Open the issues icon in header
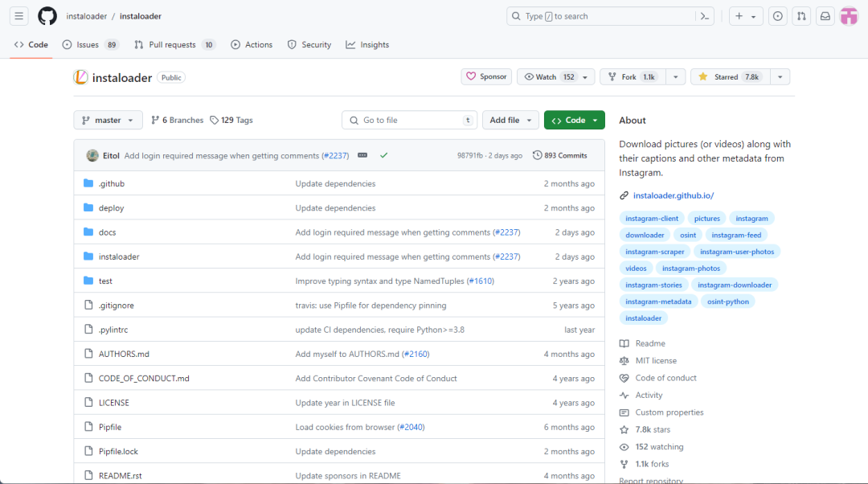The width and height of the screenshot is (868, 484). 777,16
